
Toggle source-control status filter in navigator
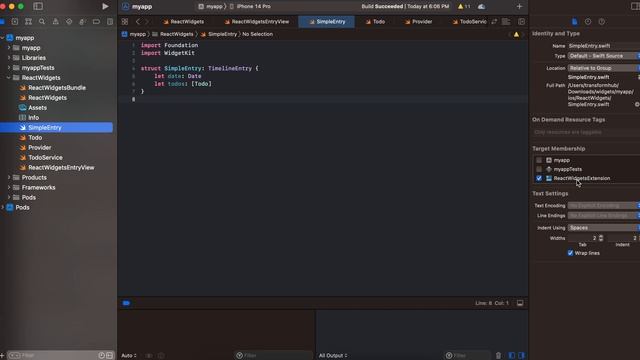[x=109, y=356]
